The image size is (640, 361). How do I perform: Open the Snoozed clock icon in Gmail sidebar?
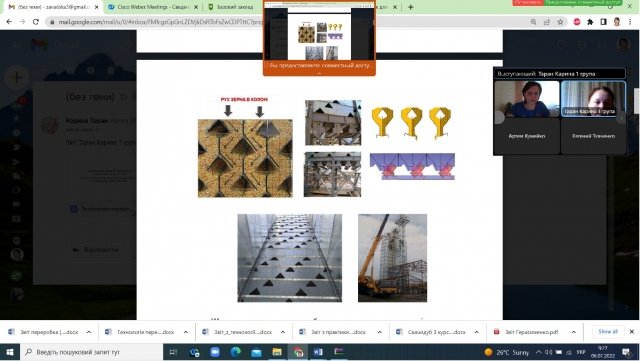(x=17, y=133)
